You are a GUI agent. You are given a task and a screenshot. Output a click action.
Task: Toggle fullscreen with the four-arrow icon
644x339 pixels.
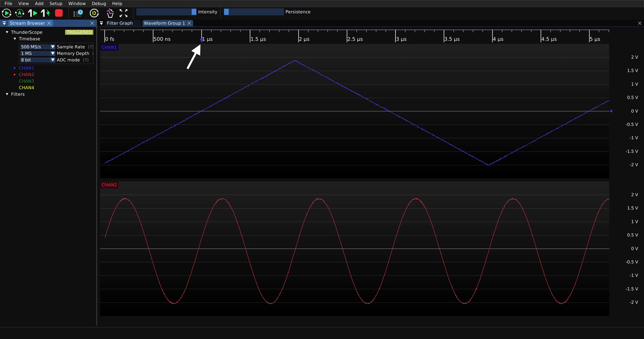[x=124, y=13]
